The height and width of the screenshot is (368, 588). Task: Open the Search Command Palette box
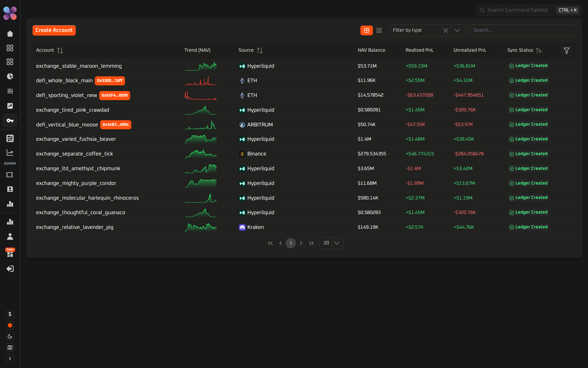pyautogui.click(x=529, y=10)
